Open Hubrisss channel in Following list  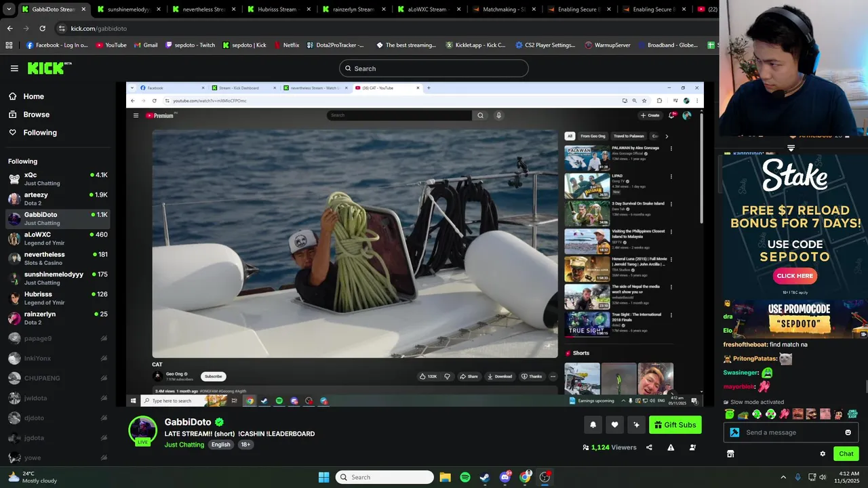(x=57, y=298)
